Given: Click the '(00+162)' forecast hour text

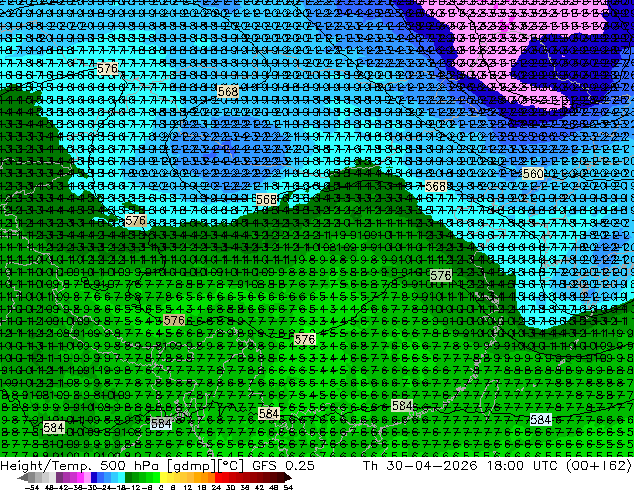Looking at the screenshot, I should [599, 466].
